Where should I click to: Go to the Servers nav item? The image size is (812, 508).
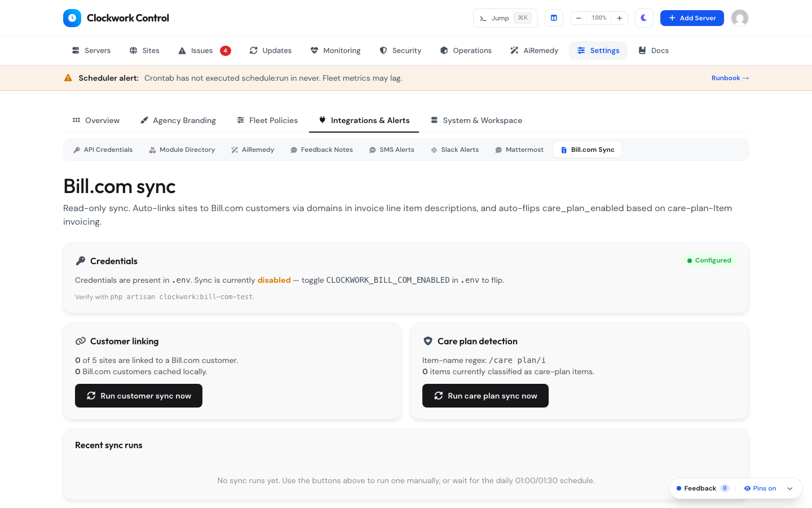[91, 50]
